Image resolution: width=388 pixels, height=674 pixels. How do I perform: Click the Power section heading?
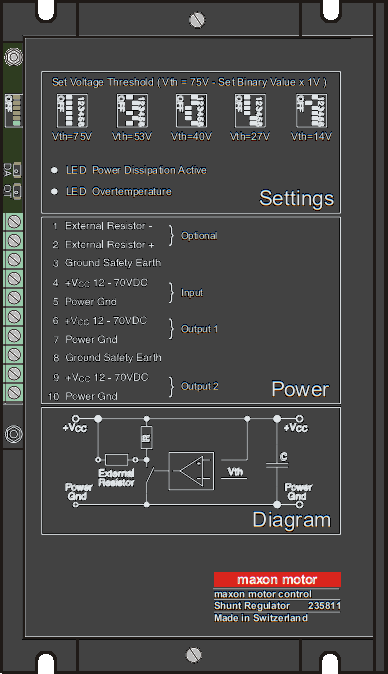coord(300,389)
